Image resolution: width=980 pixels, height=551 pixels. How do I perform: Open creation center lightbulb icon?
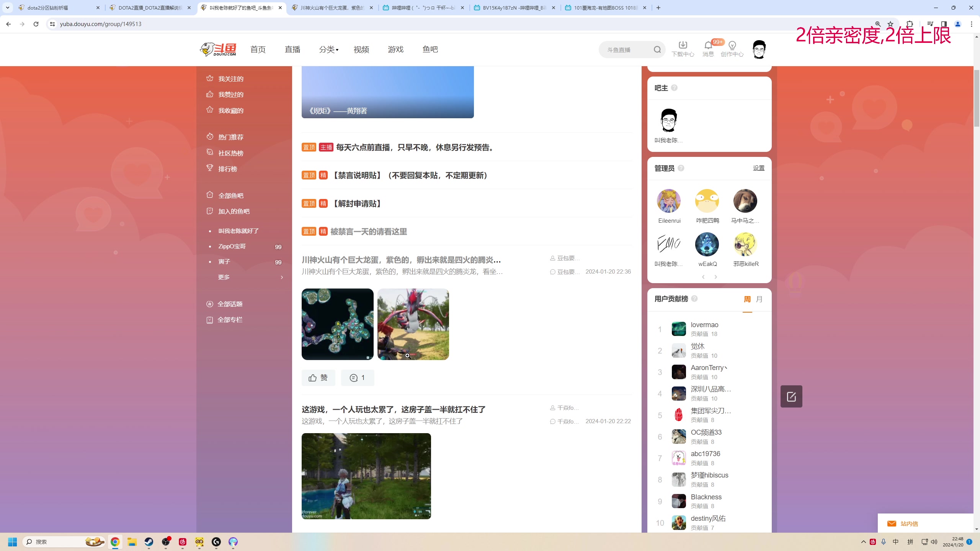coord(732,46)
